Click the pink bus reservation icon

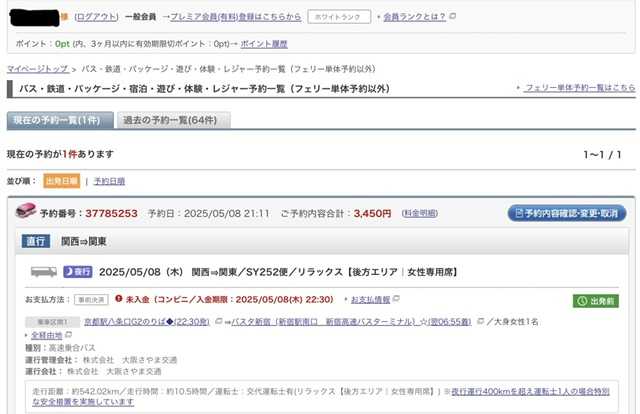point(26,211)
